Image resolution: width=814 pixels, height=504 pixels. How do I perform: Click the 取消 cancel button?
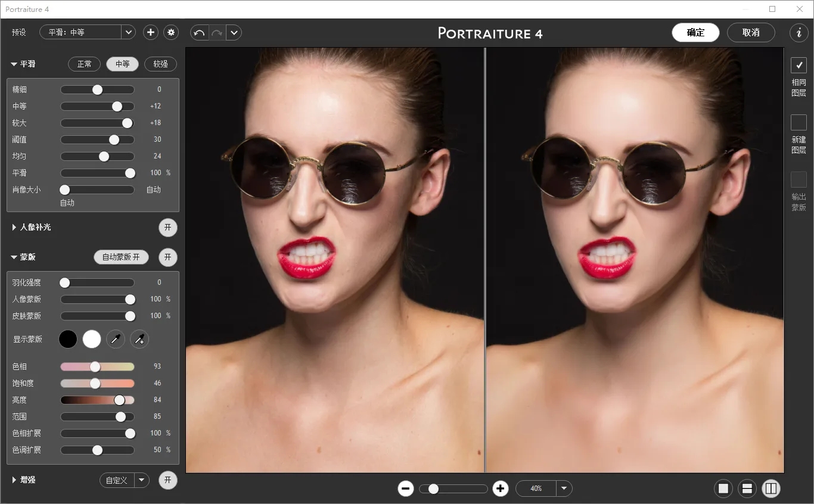tap(751, 33)
